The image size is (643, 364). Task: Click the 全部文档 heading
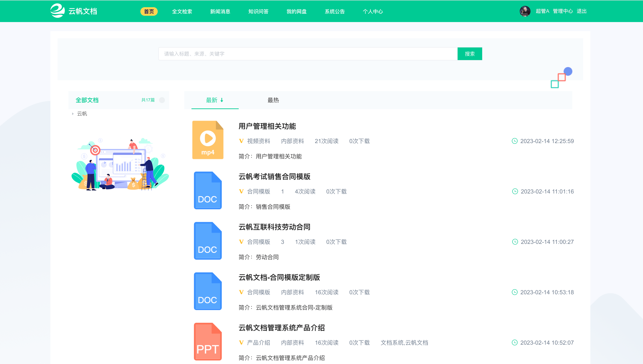(87, 100)
